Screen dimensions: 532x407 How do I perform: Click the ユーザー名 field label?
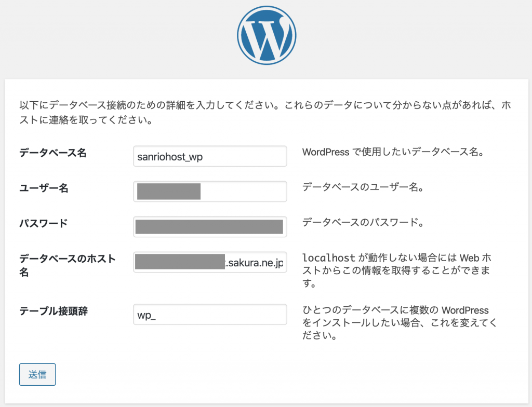pyautogui.click(x=44, y=188)
